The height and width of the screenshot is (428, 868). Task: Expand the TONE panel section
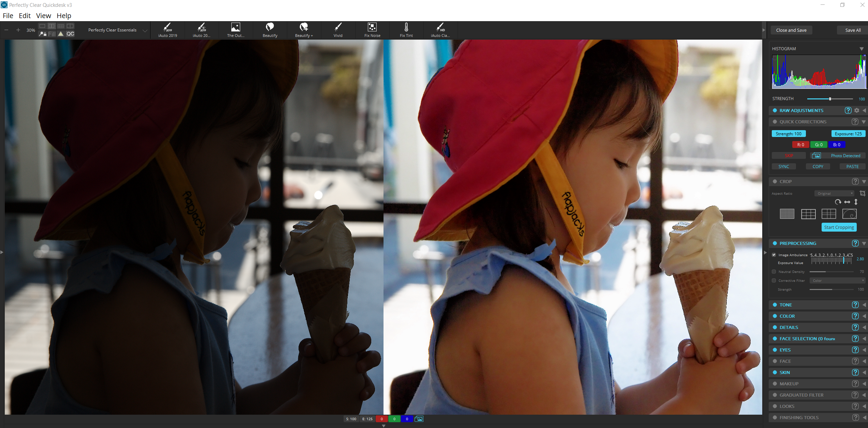786,305
